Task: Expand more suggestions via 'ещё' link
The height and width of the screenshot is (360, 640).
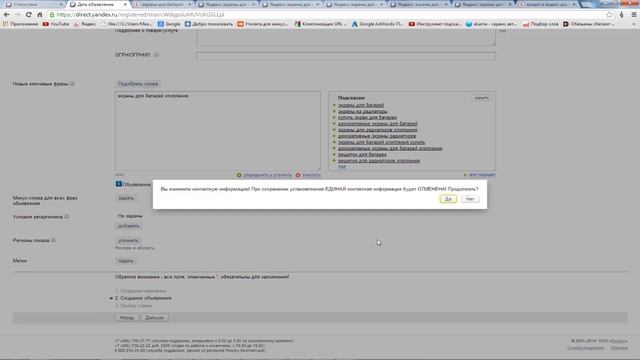Action: click(x=342, y=167)
